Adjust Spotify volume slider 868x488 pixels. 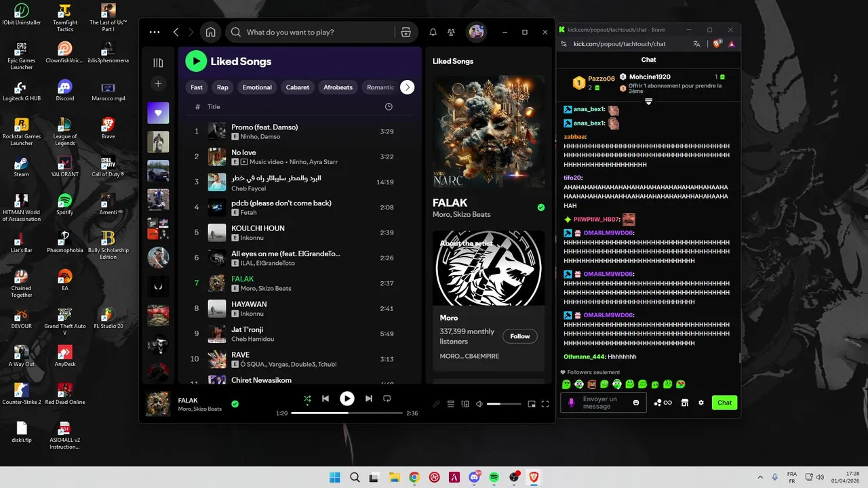(x=504, y=404)
